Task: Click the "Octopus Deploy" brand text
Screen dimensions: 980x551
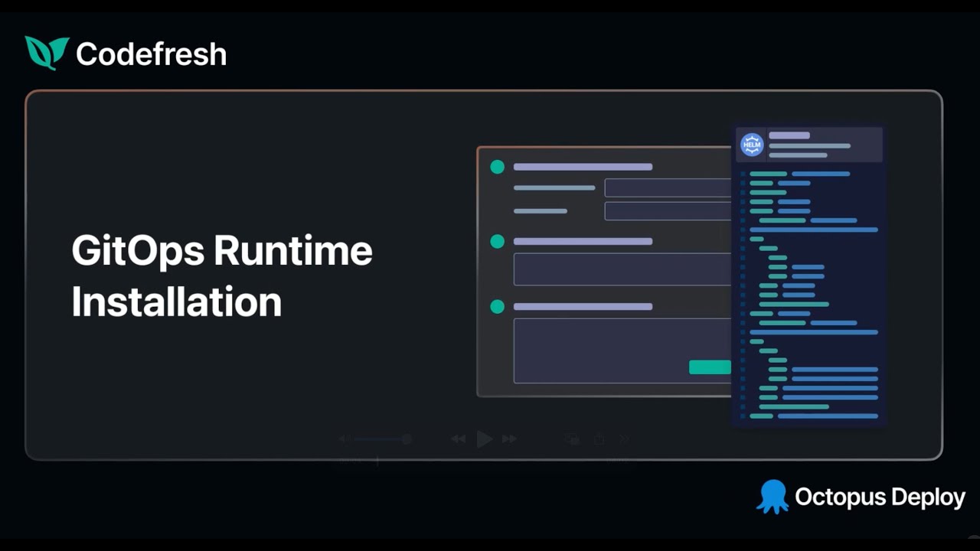Action: pos(880,497)
